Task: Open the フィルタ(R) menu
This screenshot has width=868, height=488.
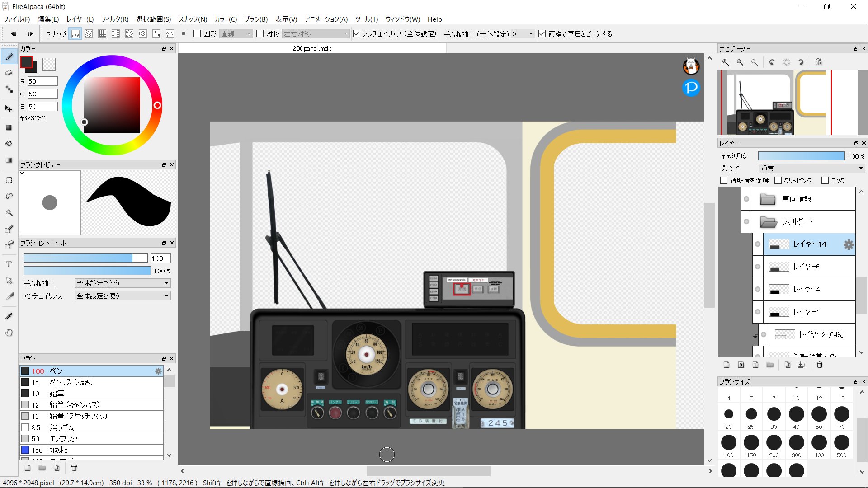Action: (x=115, y=19)
